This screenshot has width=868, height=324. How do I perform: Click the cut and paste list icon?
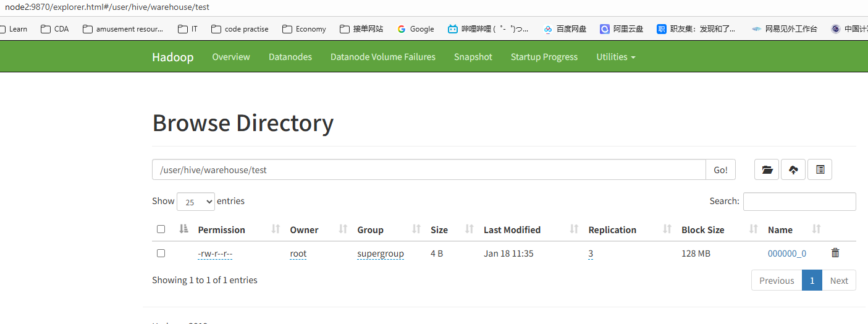click(820, 169)
